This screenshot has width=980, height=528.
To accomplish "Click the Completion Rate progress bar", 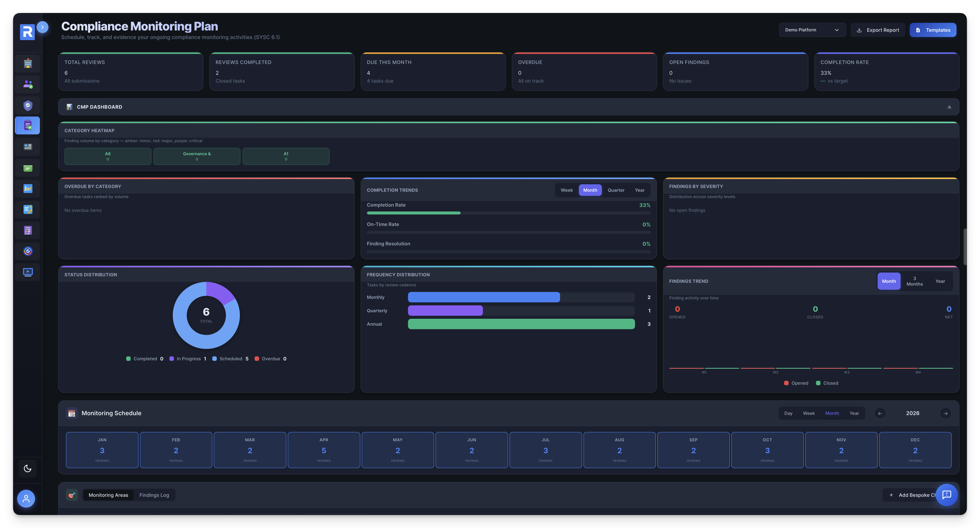I will pyautogui.click(x=508, y=213).
